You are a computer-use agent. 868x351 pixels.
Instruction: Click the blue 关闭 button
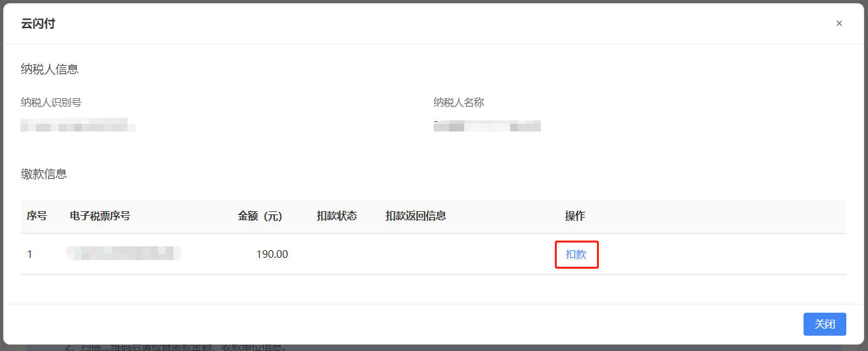tap(825, 324)
